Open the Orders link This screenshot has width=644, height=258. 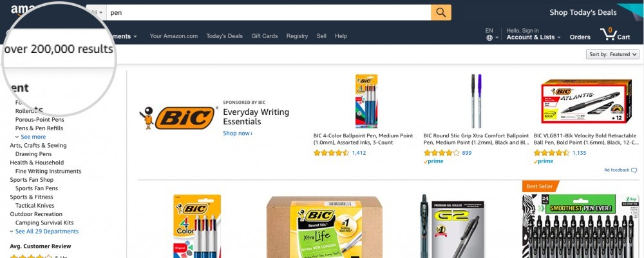(x=580, y=37)
